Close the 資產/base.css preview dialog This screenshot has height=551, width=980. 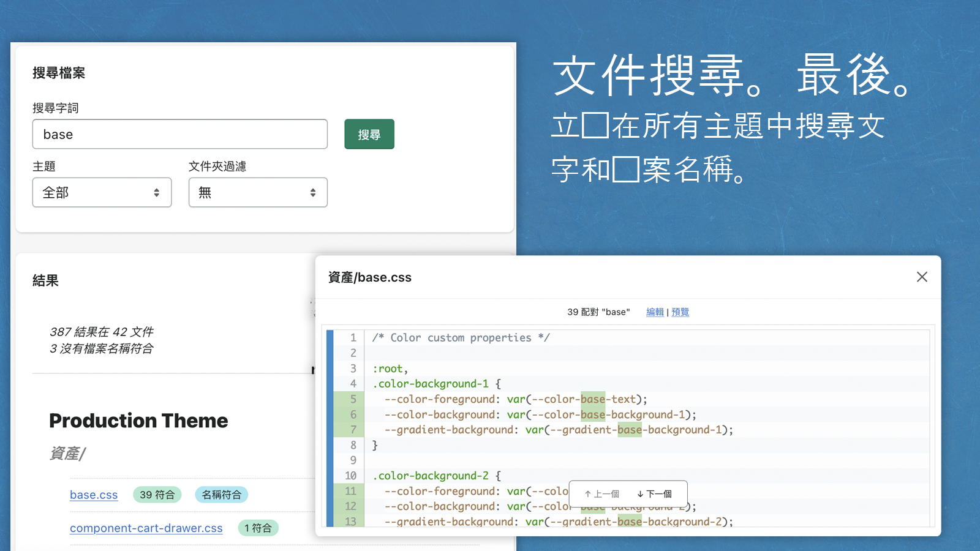(922, 277)
